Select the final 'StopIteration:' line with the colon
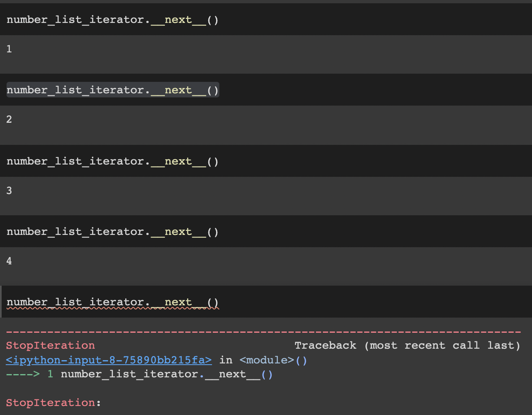The width and height of the screenshot is (532, 415). click(54, 403)
